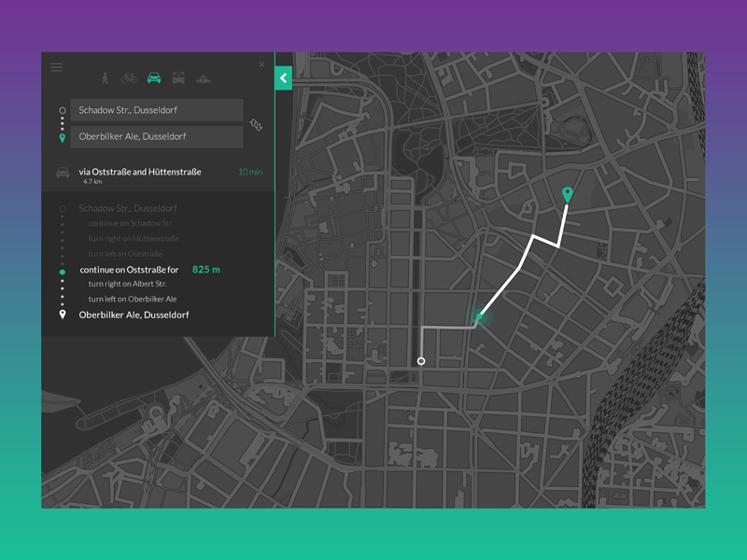The width and height of the screenshot is (747, 560).
Task: Select the airplane travel mode
Action: [x=204, y=78]
